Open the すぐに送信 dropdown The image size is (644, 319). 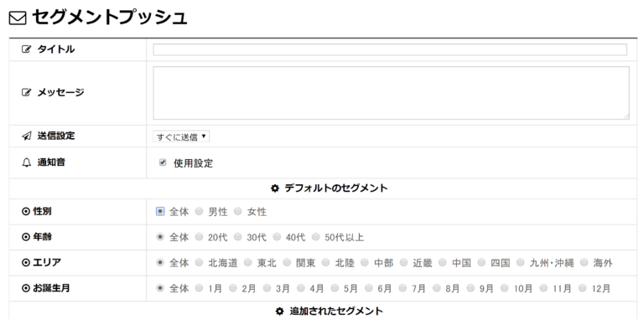pyautogui.click(x=181, y=136)
